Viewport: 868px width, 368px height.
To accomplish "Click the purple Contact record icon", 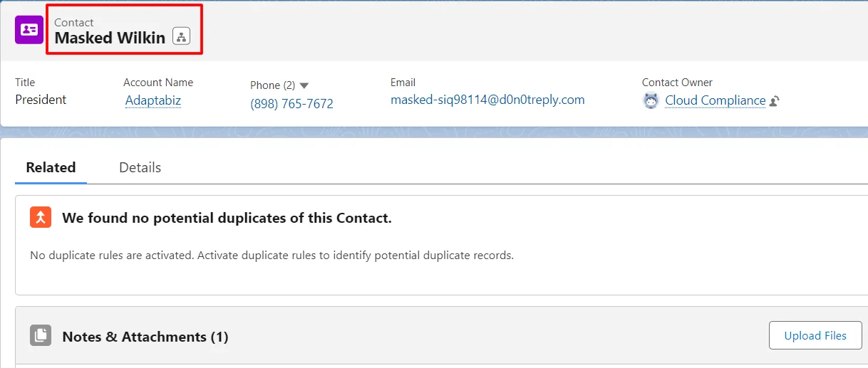I will tap(29, 29).
